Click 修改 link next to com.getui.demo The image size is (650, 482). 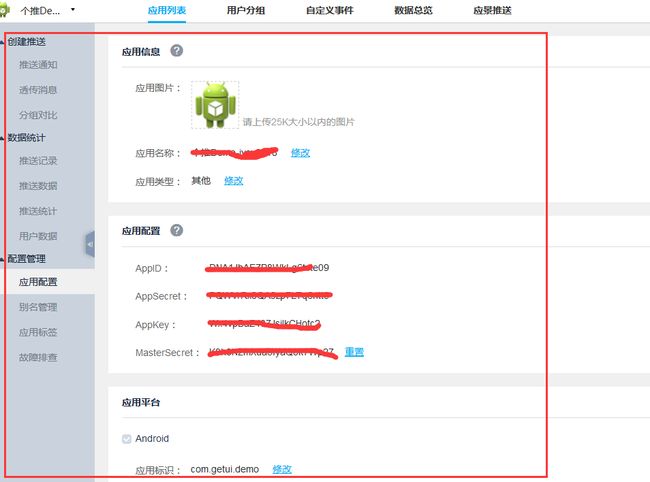282,469
